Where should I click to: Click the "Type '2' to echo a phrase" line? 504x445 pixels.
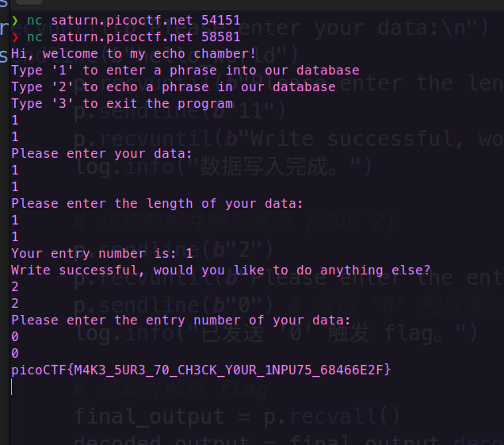174,87
